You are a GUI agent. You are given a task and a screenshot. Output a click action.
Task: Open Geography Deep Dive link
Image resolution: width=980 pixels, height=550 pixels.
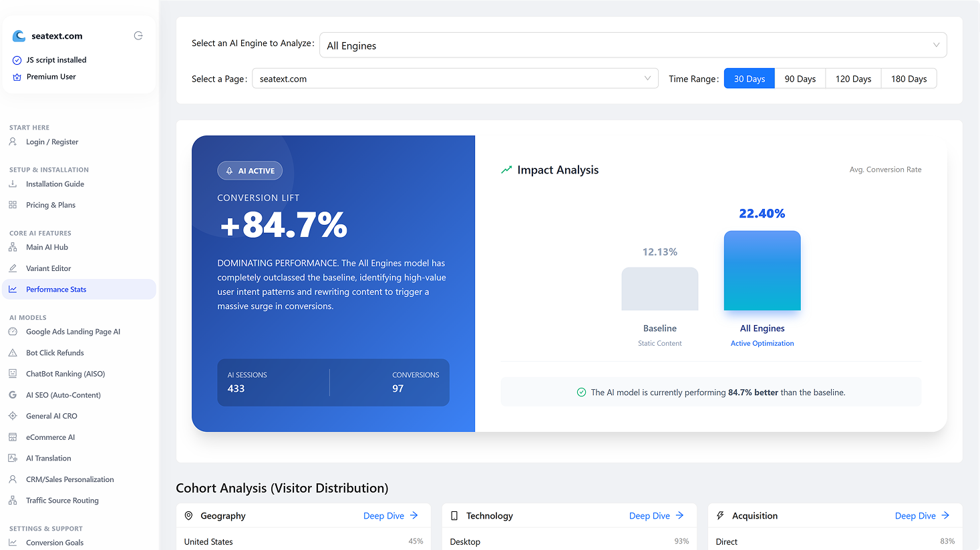click(x=391, y=515)
